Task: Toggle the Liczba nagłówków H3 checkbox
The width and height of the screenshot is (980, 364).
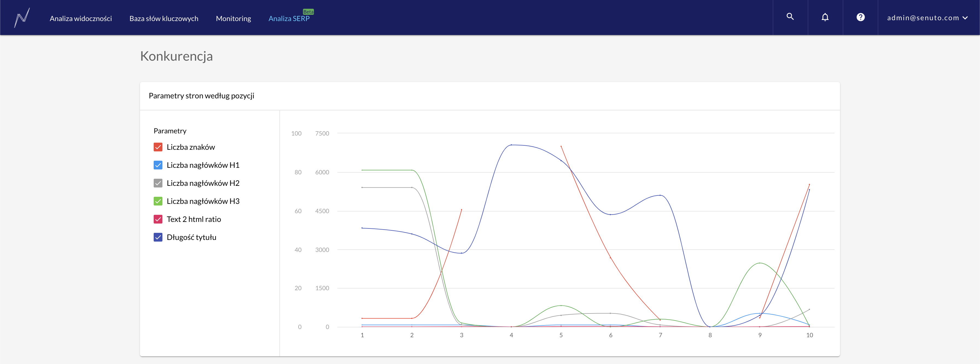Action: tap(158, 201)
